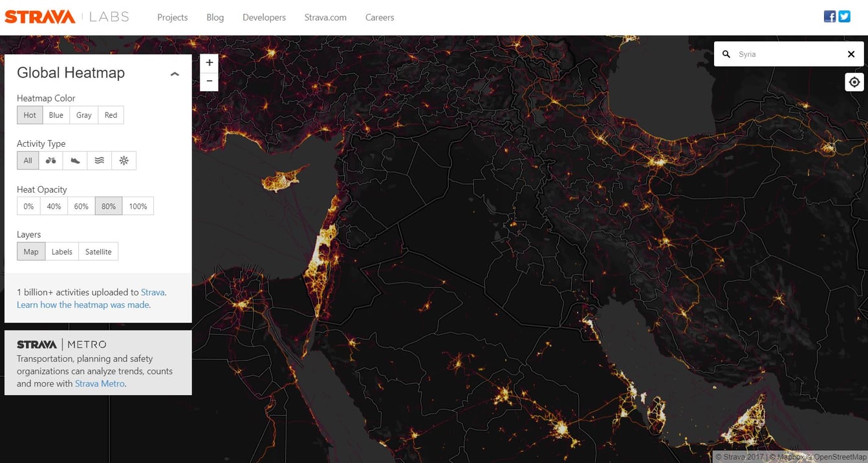Go to the Blog page
868x463 pixels.
pos(215,17)
